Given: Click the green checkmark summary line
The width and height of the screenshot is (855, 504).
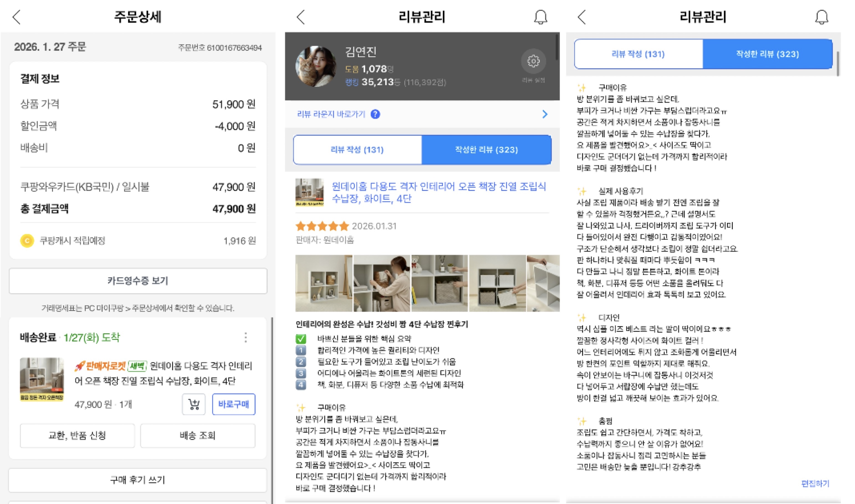Looking at the screenshot, I should tap(353, 339).
